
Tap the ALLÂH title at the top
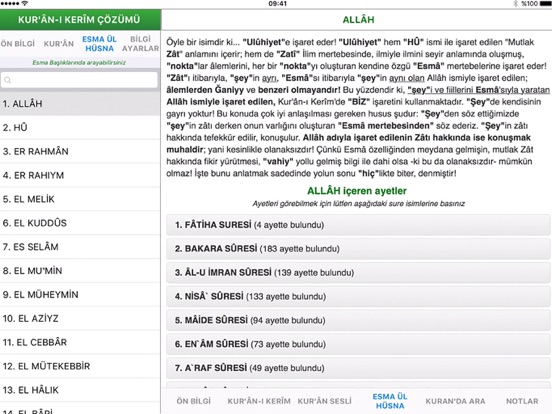point(358,20)
